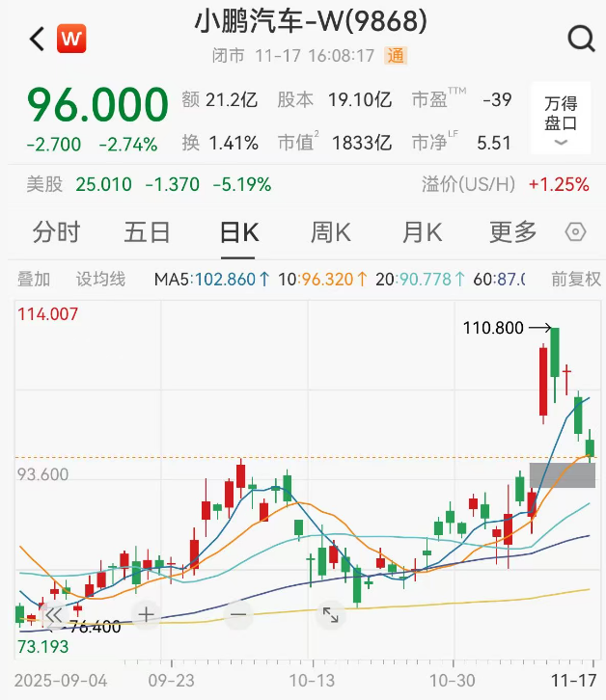The image size is (606, 700).
Task: Open the search magnifier icon
Action: tap(581, 39)
